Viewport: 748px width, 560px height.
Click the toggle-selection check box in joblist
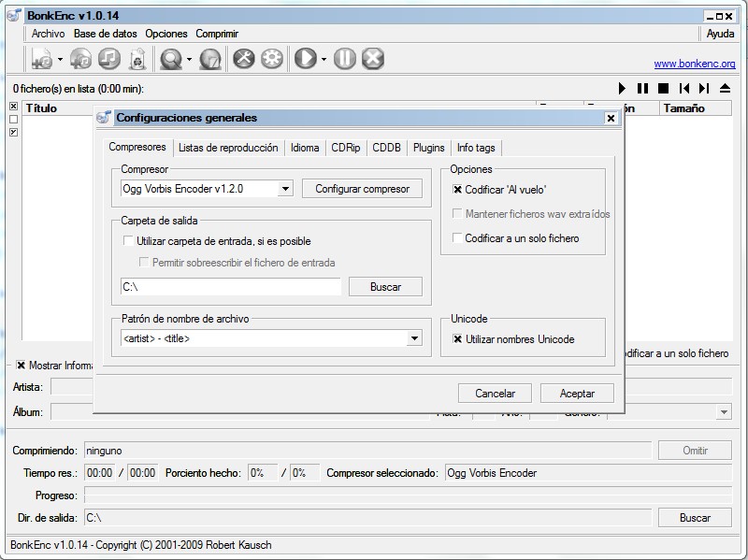[x=13, y=132]
